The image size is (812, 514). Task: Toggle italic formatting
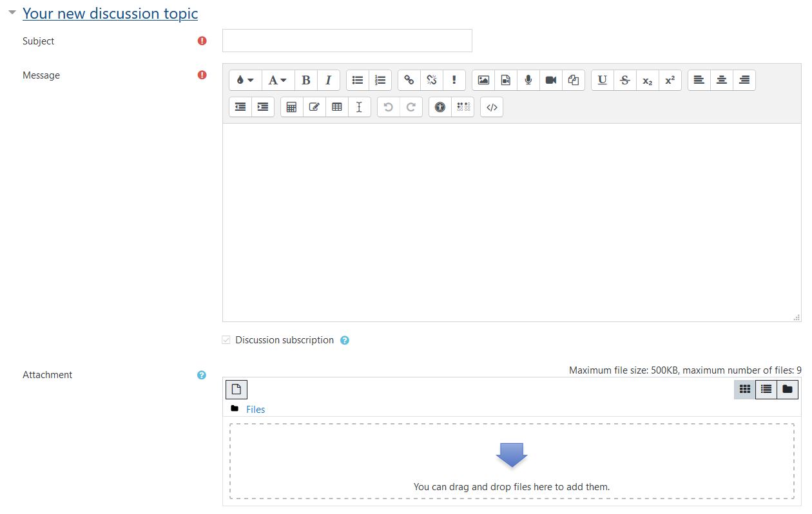[x=328, y=80]
